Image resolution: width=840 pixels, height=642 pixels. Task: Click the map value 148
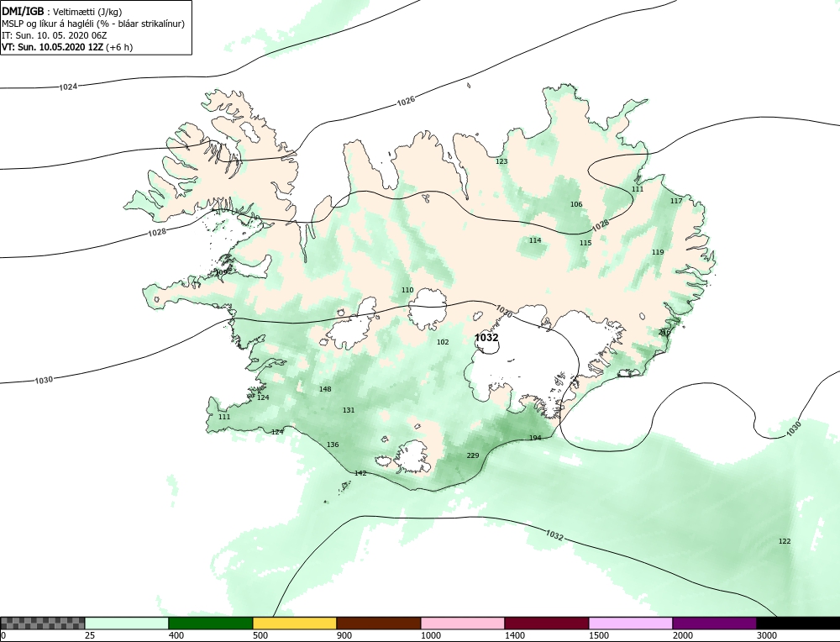[325, 389]
